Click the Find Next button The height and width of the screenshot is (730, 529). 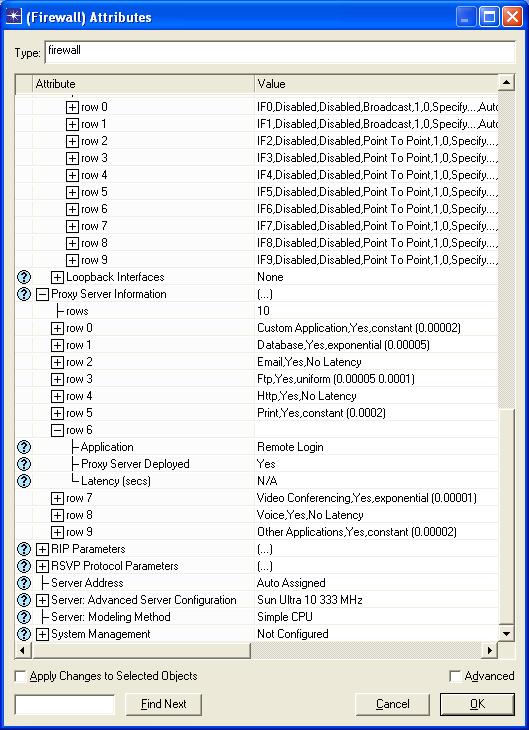click(x=163, y=704)
